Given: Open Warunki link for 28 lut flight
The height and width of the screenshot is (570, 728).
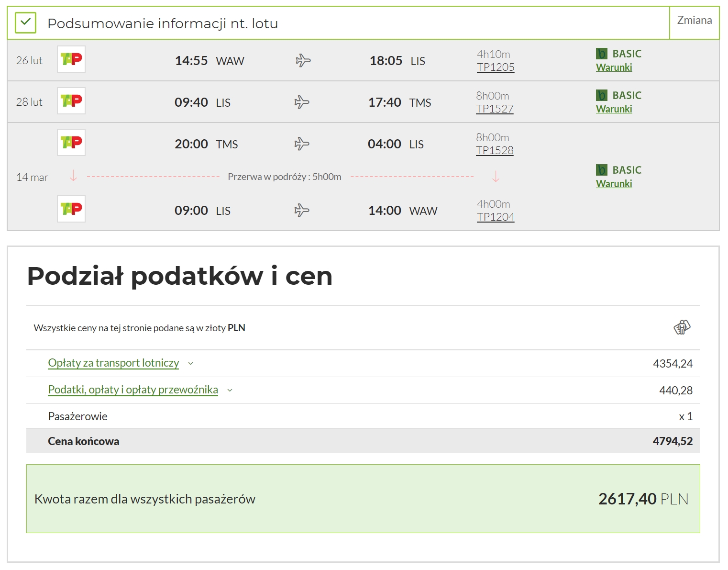Looking at the screenshot, I should pyautogui.click(x=614, y=109).
